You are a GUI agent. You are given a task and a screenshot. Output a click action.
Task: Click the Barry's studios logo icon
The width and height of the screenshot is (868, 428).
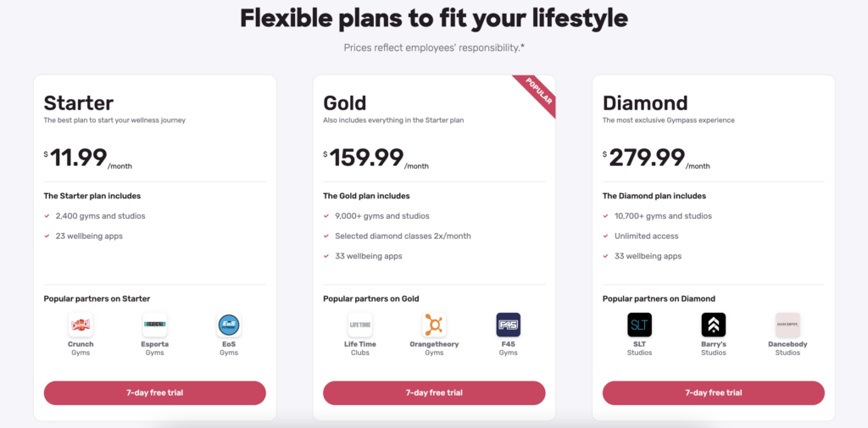tap(714, 325)
